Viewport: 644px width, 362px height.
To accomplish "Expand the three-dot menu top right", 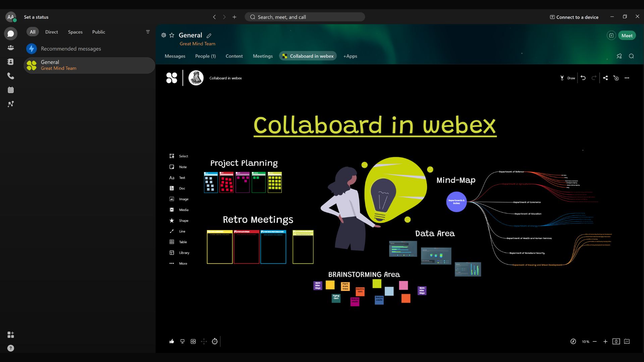I will click(627, 78).
